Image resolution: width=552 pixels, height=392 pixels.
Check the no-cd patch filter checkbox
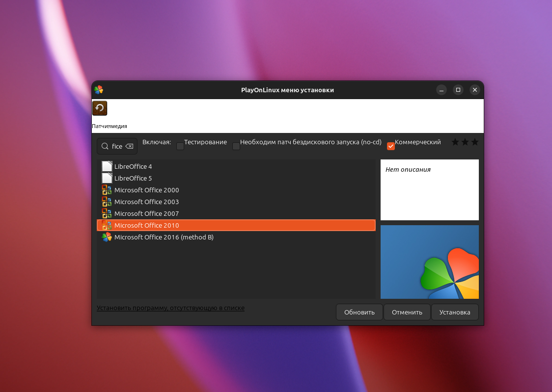pyautogui.click(x=236, y=146)
